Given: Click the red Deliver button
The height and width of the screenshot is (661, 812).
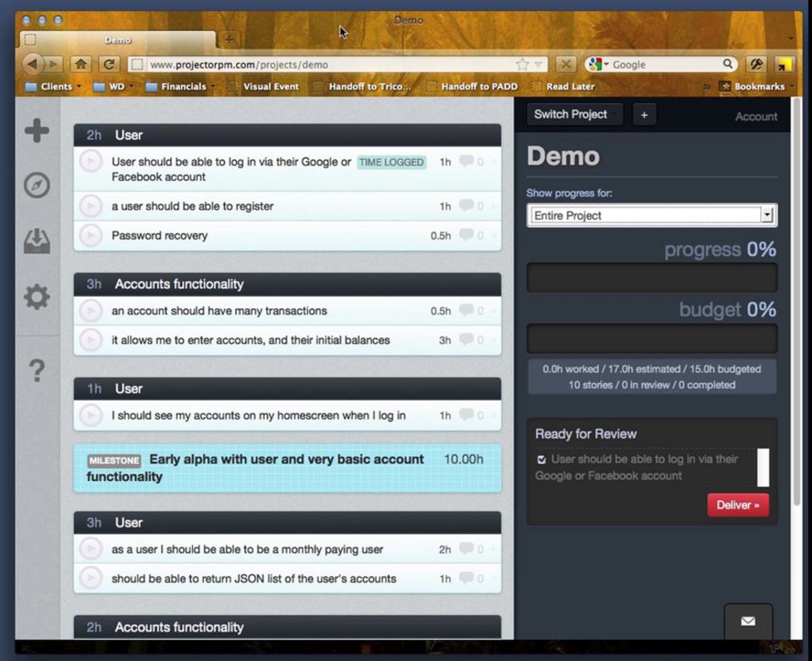Looking at the screenshot, I should [738, 505].
